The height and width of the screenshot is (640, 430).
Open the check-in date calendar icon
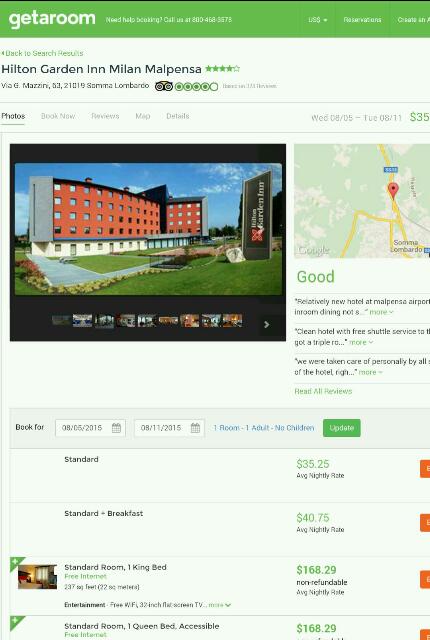point(116,428)
